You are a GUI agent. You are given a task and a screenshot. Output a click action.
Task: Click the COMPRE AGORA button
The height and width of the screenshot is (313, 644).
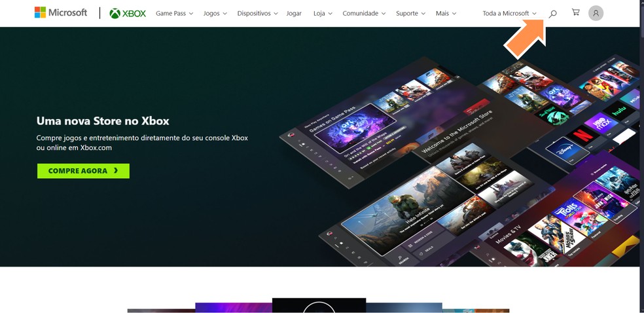pyautogui.click(x=83, y=171)
